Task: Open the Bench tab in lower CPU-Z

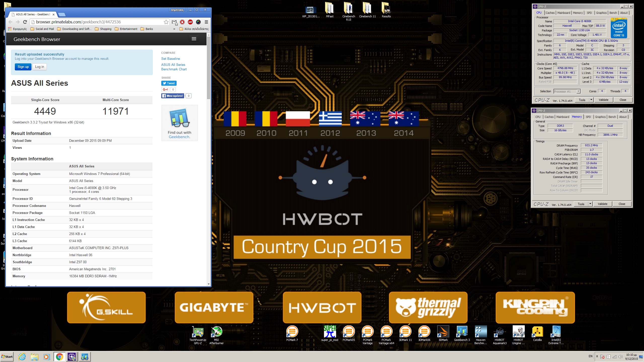Action: tap(612, 117)
